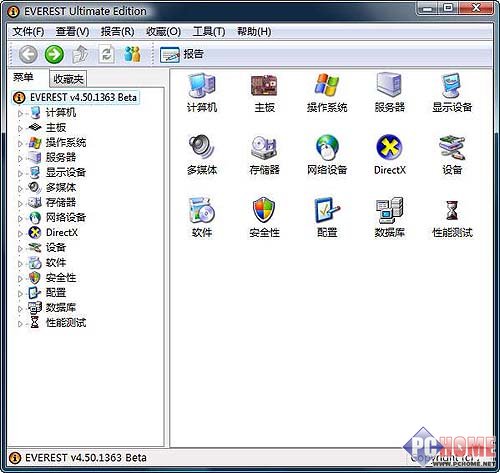This screenshot has height=473, width=500.
Task: Switch to the 收藏夹 tab
Action: tap(68, 79)
